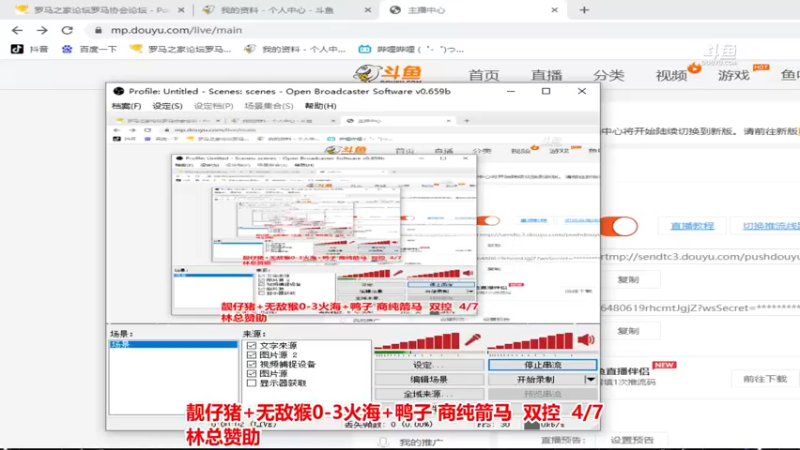The height and width of the screenshot is (450, 800).
Task: Open 直播教程 link
Action: (692, 226)
